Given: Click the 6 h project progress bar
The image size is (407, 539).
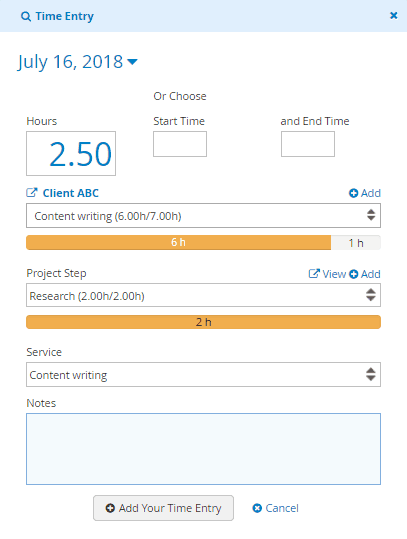Looking at the screenshot, I should tap(178, 242).
